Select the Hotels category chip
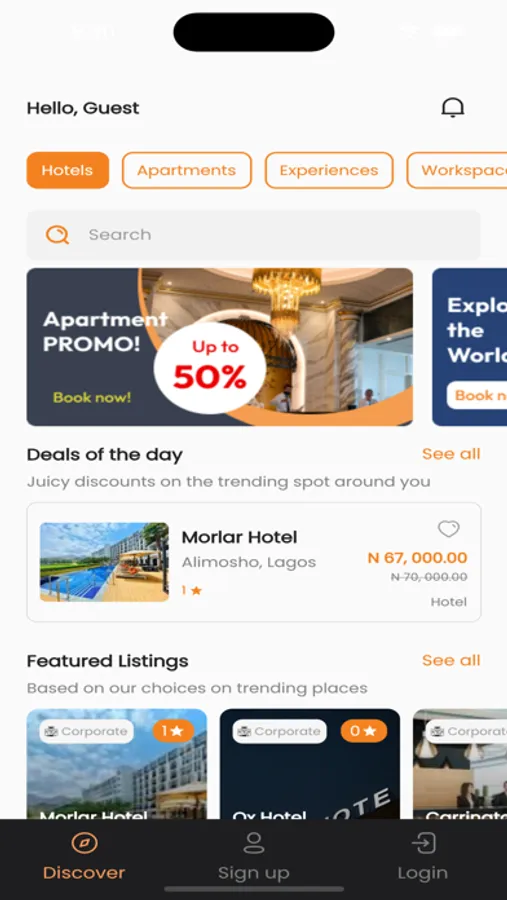The image size is (507, 900). 68,170
